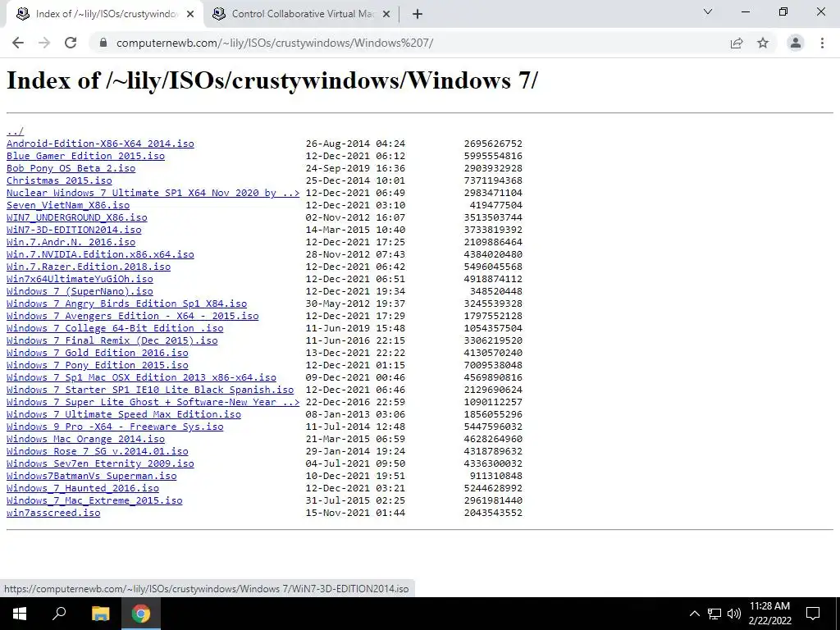This screenshot has width=840, height=630.
Task: Select the file size 2695626752
Action: (x=493, y=144)
